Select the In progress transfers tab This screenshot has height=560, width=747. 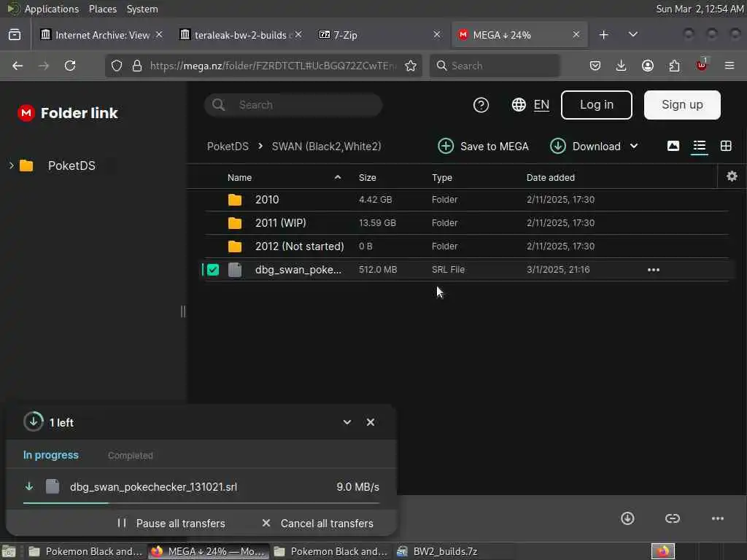click(51, 455)
